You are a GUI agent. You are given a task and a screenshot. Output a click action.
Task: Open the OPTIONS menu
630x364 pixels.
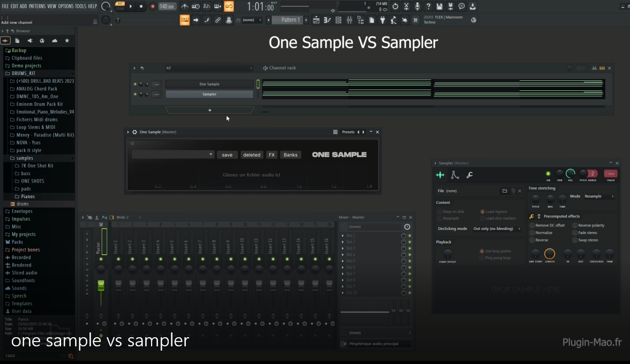tap(66, 6)
